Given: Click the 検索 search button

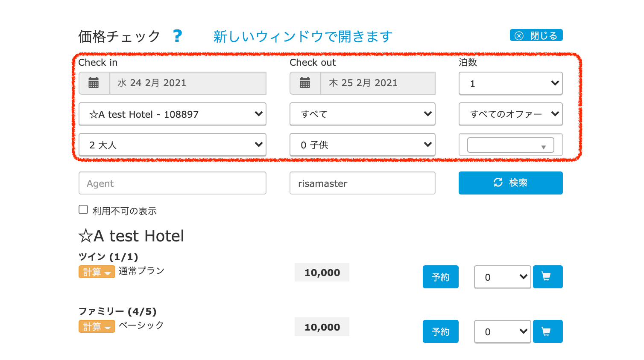Looking at the screenshot, I should (x=510, y=183).
